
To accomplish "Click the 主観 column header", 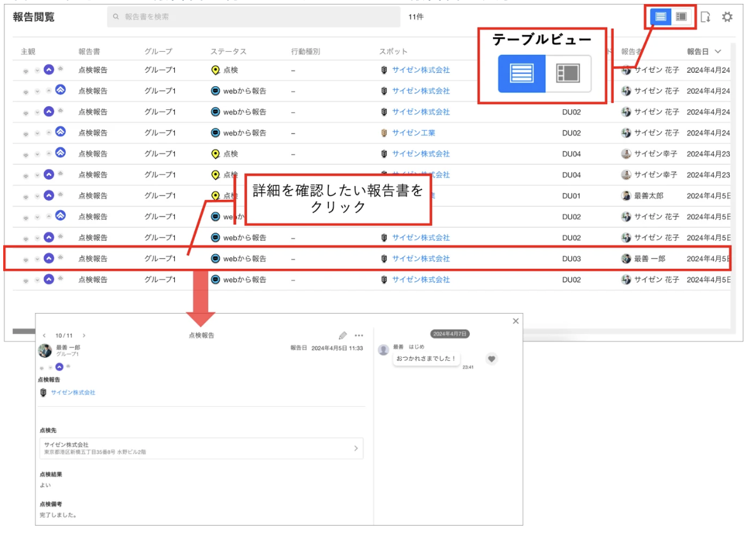I will [x=28, y=52].
